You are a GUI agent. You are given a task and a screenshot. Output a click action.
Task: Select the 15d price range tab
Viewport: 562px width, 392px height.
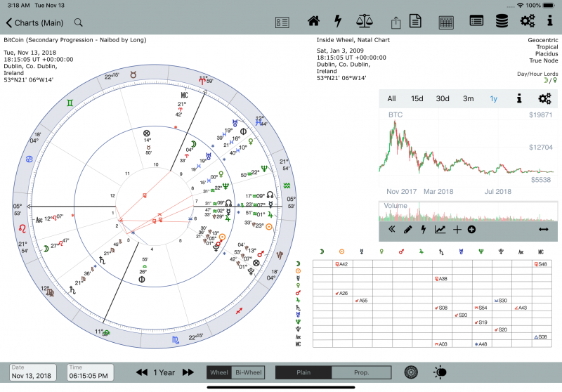point(417,98)
